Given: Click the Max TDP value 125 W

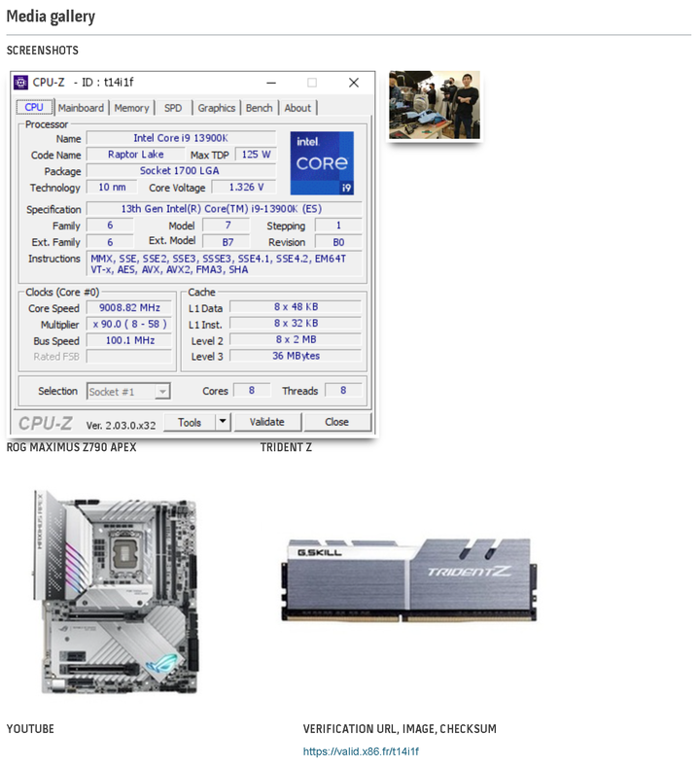Looking at the screenshot, I should (256, 155).
